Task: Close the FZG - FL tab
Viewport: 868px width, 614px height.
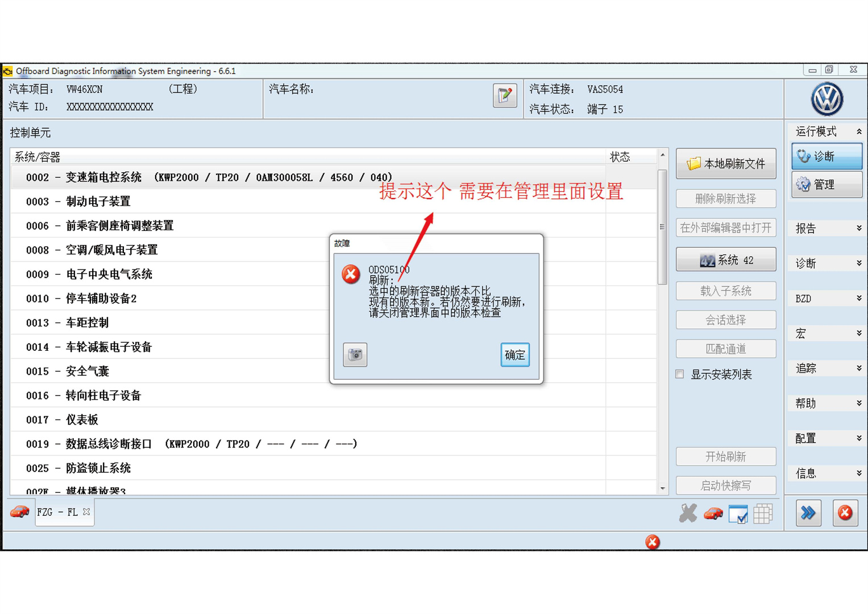Action: tap(86, 512)
